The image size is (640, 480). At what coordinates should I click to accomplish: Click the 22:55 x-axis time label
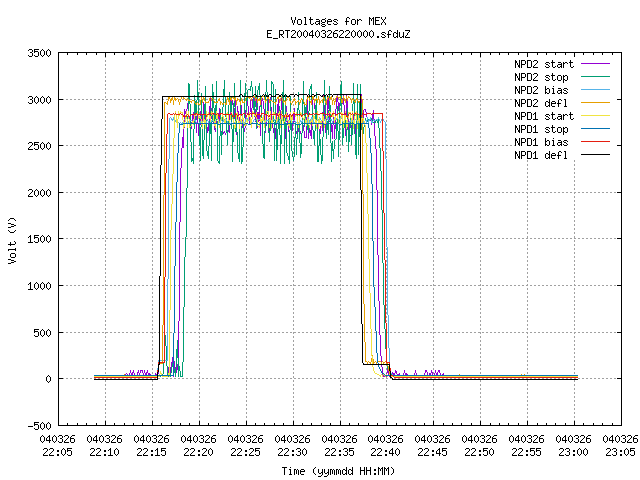coord(526,453)
